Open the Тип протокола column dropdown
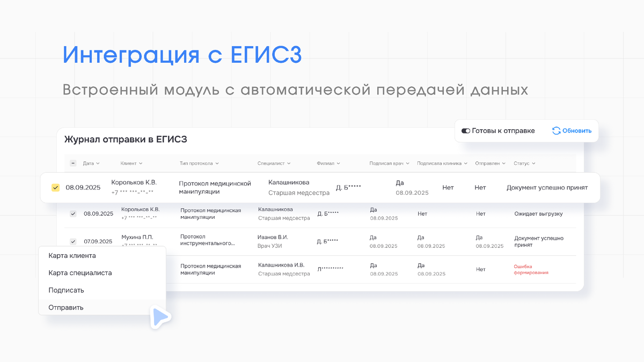Viewport: 644px width, 362px height. 199,164
